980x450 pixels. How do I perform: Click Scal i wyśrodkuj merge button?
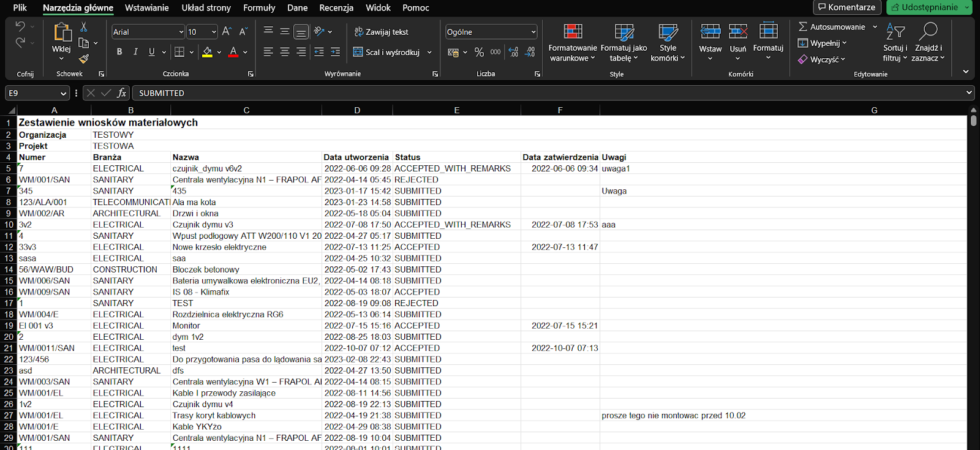tap(386, 53)
